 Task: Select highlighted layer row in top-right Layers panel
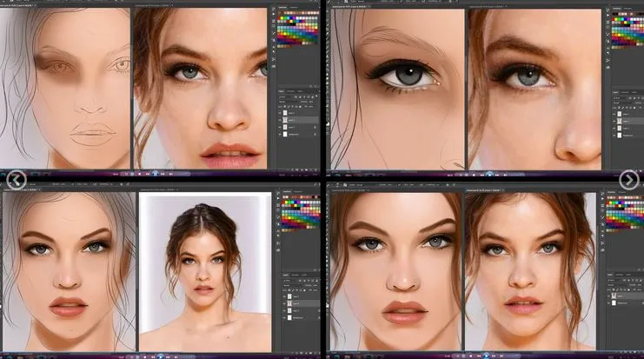click(x=627, y=119)
